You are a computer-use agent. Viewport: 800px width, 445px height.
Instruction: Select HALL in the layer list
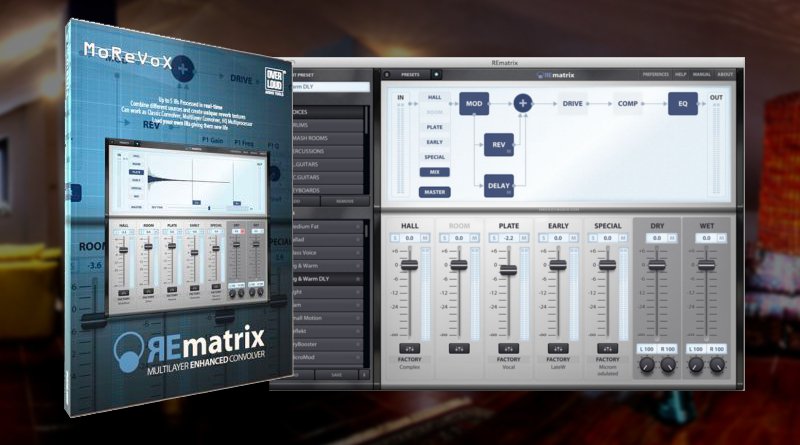(435, 97)
